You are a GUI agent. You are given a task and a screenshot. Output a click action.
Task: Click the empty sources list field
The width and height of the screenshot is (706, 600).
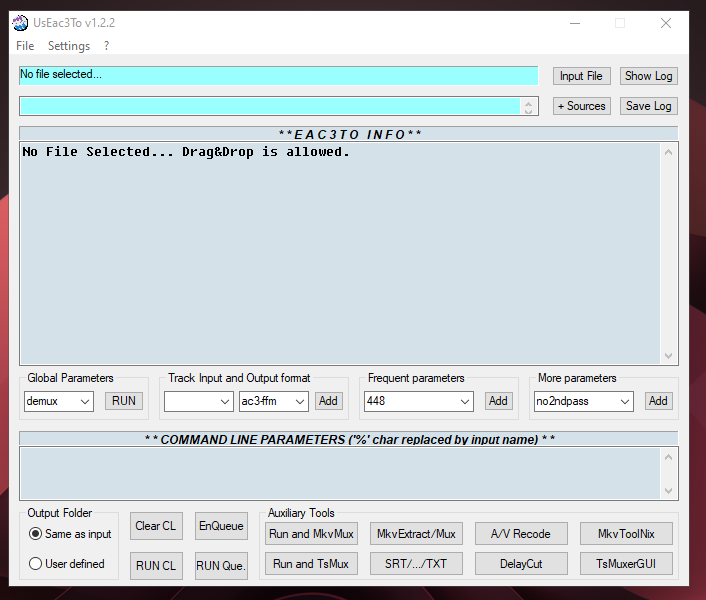(270, 106)
